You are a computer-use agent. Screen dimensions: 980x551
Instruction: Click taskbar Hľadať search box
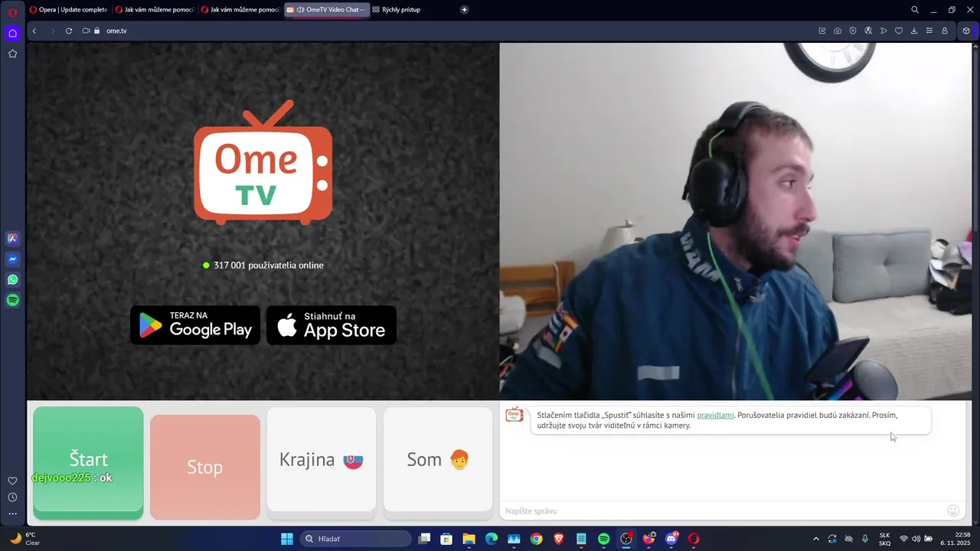coord(356,539)
